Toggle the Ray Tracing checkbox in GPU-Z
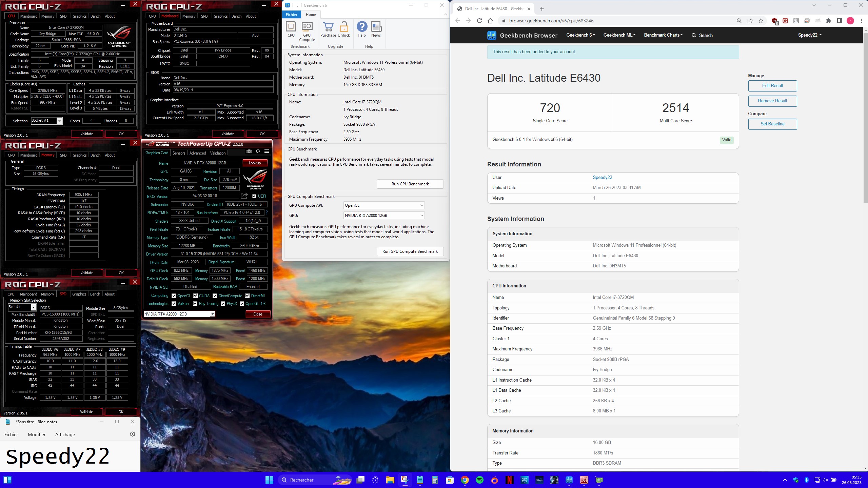868x488 pixels. (x=195, y=304)
